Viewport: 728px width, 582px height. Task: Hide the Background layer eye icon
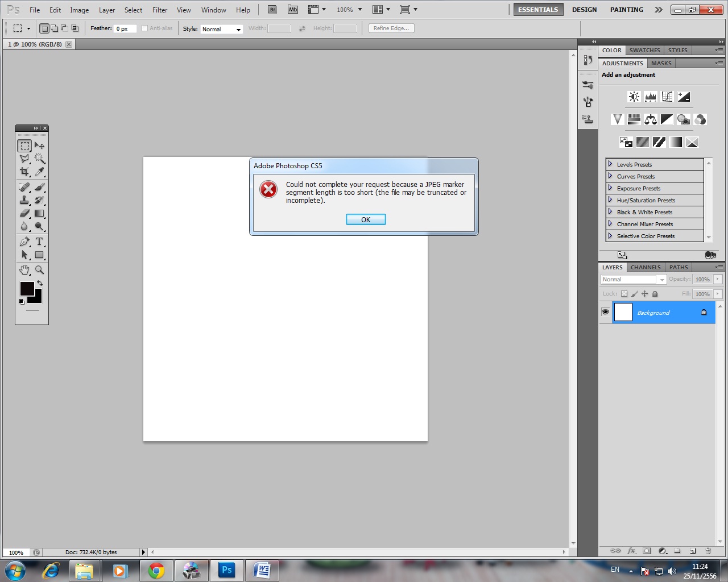pyautogui.click(x=605, y=312)
